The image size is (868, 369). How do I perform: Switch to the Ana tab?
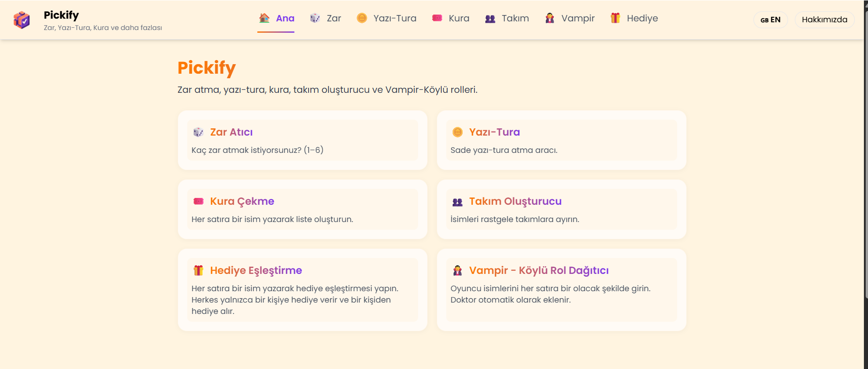[276, 19]
